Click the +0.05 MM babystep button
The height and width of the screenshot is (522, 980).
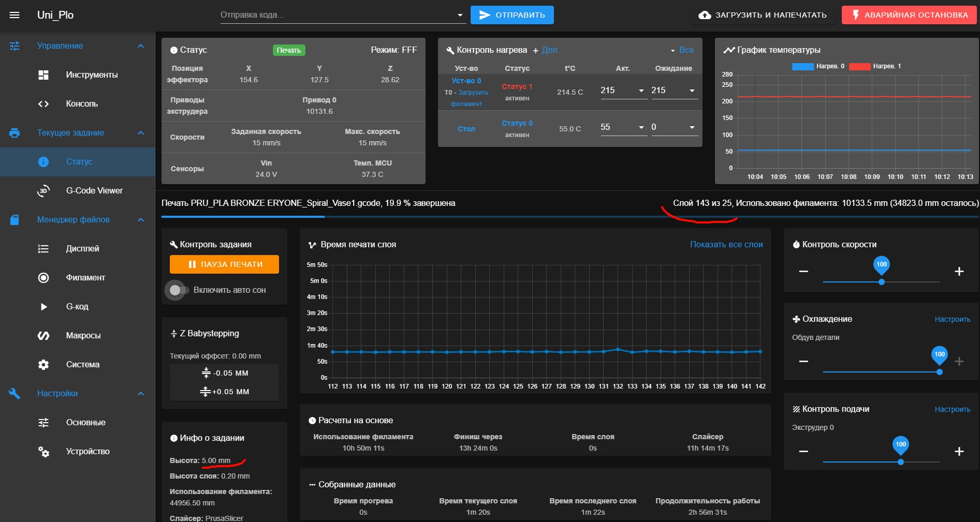tap(224, 392)
